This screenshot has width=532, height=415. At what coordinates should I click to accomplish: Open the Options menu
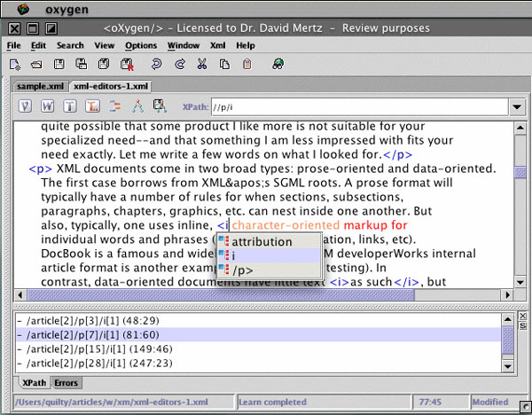140,44
